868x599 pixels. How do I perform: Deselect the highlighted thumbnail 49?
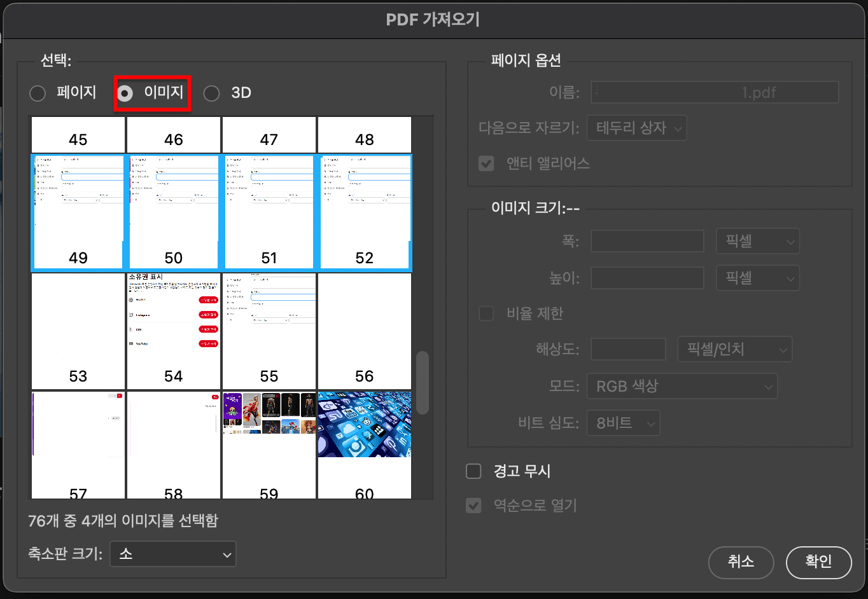pyautogui.click(x=78, y=212)
